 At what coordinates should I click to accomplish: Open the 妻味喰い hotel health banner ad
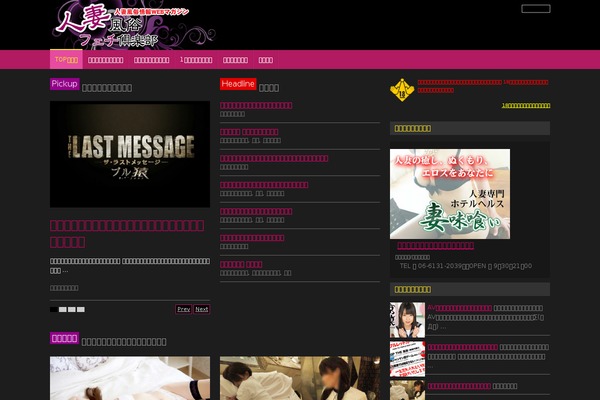pos(450,194)
